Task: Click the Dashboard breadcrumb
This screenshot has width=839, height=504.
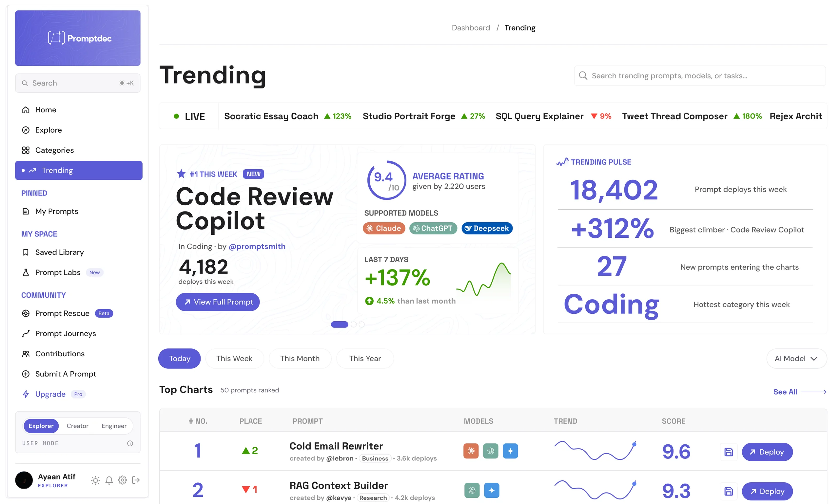Action: 471,28
